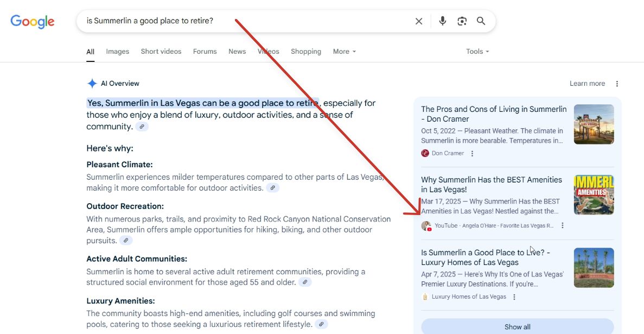The image size is (644, 334).
Task: Click the Learn more link
Action: [587, 84]
